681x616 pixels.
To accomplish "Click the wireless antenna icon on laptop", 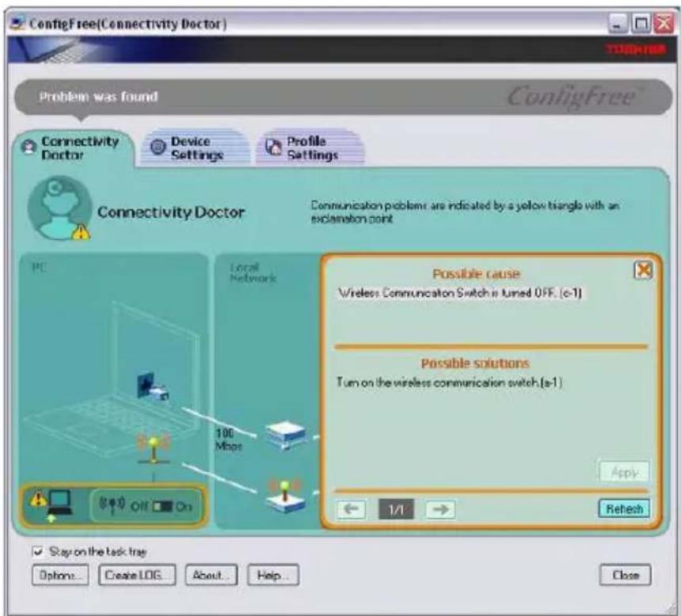I will tap(154, 449).
